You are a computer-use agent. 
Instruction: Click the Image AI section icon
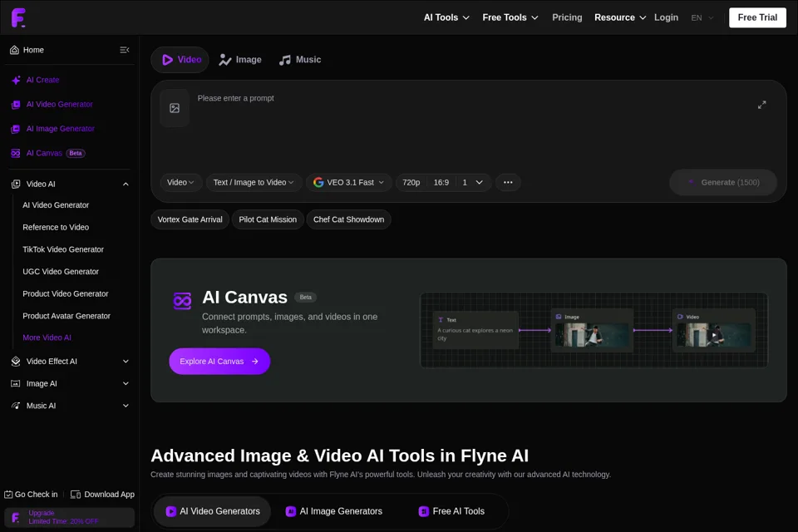tap(16, 384)
